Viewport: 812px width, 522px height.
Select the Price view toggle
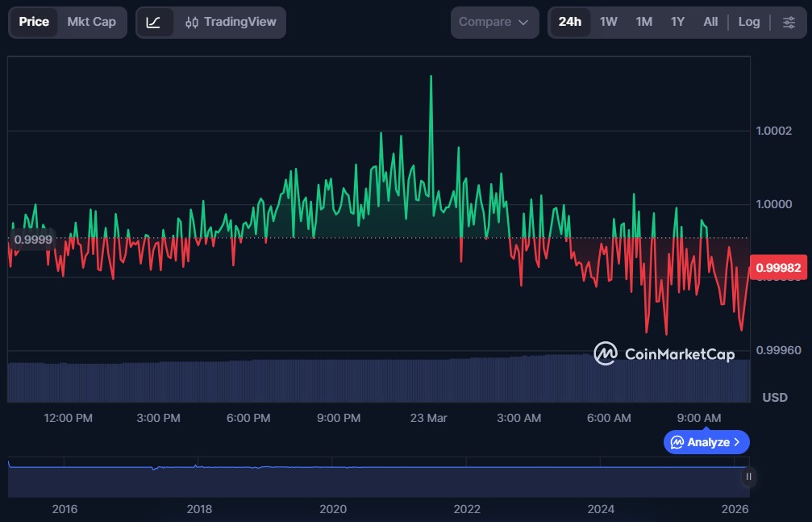tap(34, 23)
